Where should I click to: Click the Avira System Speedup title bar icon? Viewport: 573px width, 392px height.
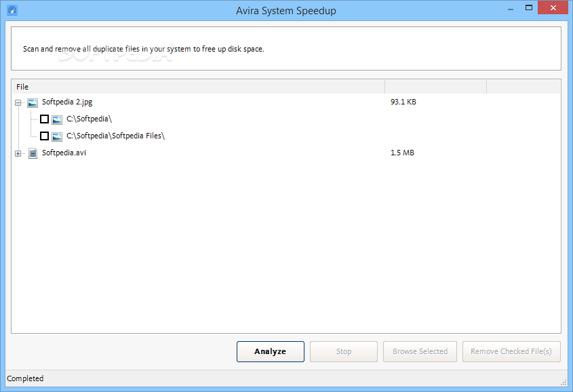(x=12, y=10)
